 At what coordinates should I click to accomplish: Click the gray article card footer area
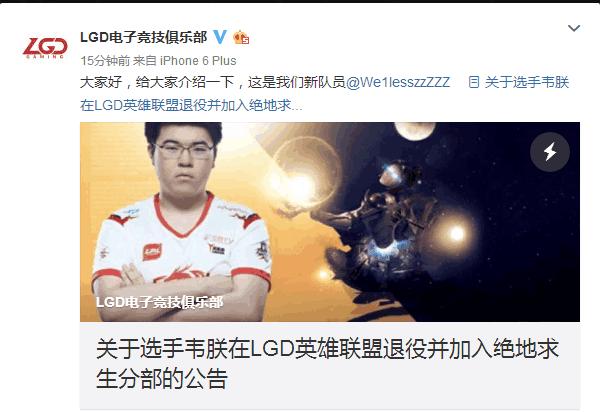click(x=330, y=366)
